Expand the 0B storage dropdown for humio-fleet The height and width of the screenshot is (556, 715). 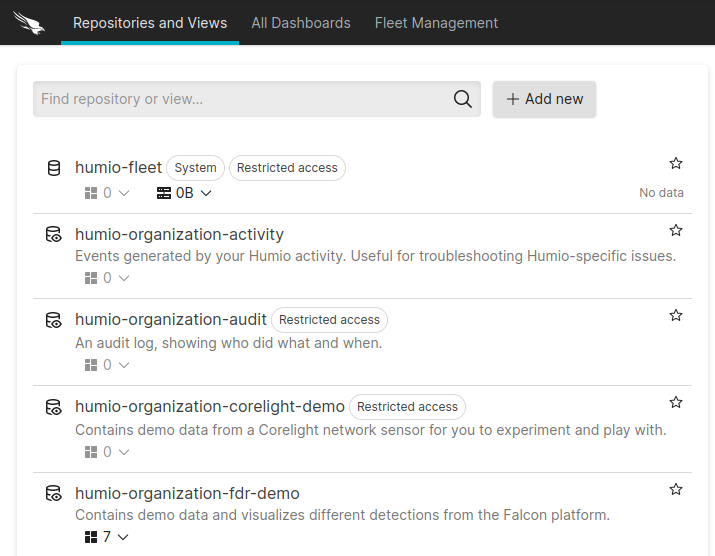tap(184, 193)
